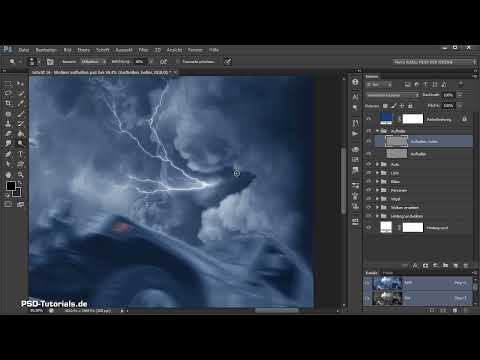Toggle visibility of the top adjustment layer
Viewport: 480px width, 360px height.
tap(369, 119)
